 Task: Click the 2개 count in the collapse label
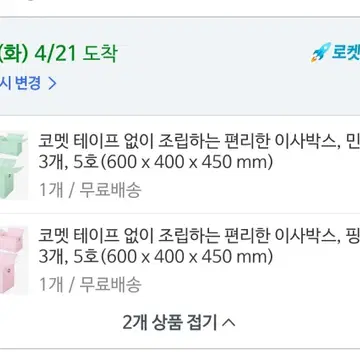(x=135, y=322)
